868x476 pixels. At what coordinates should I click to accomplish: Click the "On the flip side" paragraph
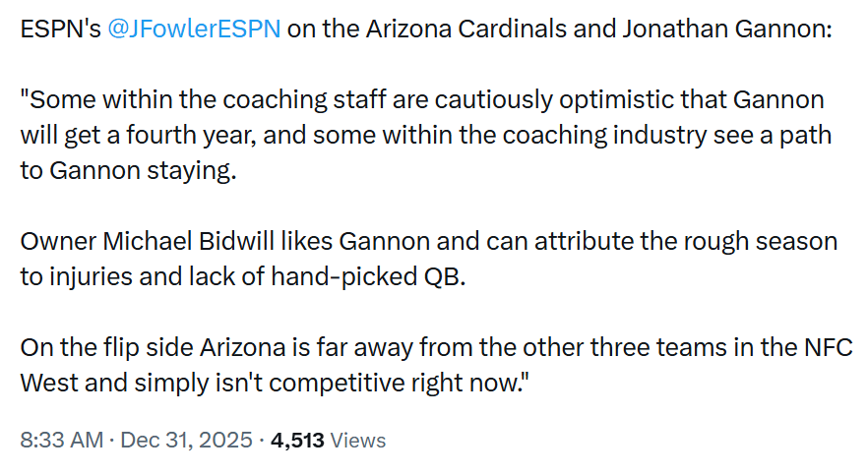coord(433,365)
